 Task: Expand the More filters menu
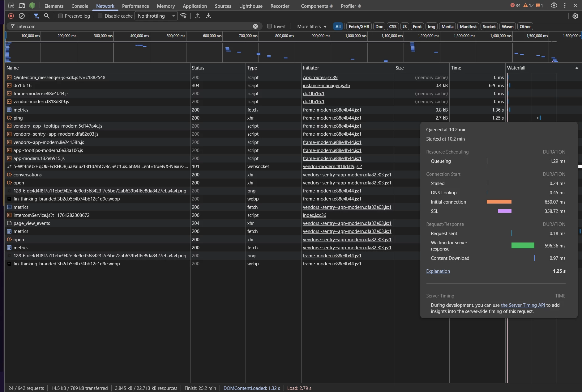click(312, 27)
